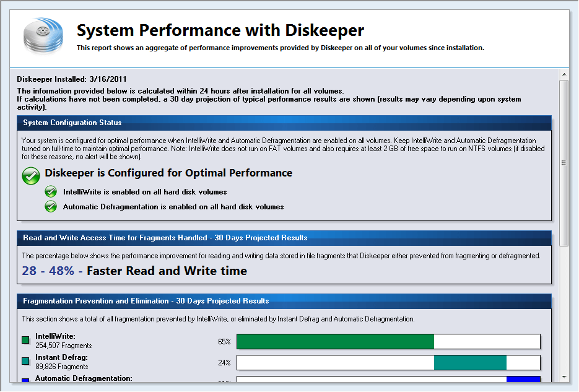Select the teal Instant Defrag legend square
This screenshot has width=579, height=392.
25,361
